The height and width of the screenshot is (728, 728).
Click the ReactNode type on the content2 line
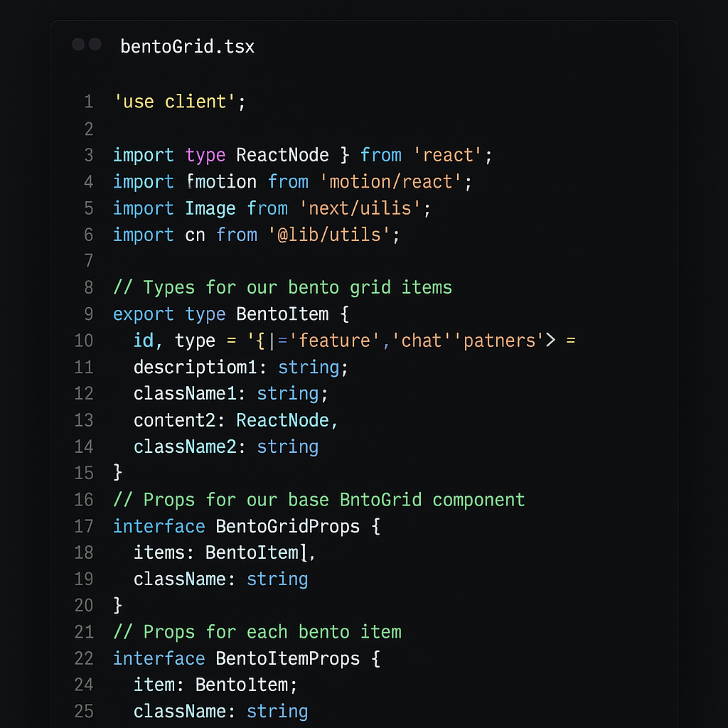pos(282,420)
